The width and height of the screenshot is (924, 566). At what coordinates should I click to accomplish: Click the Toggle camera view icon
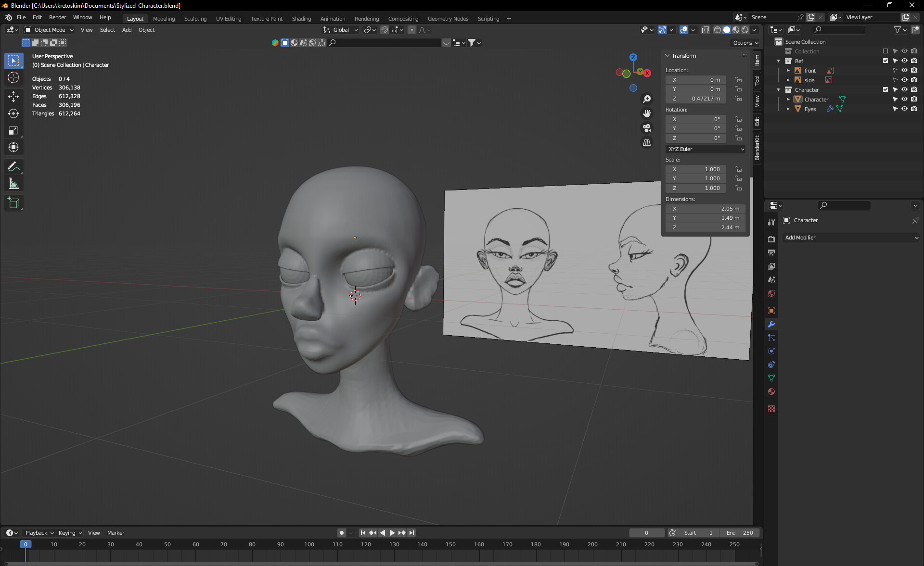647,128
